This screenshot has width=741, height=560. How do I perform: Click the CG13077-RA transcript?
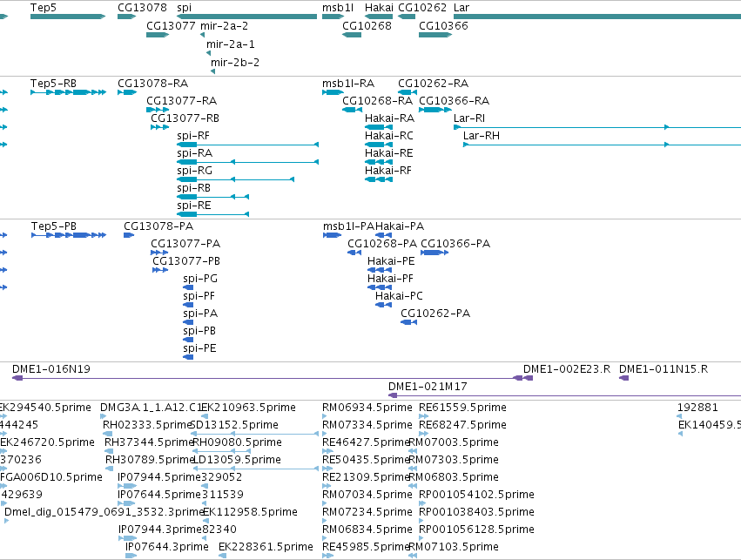(158, 110)
